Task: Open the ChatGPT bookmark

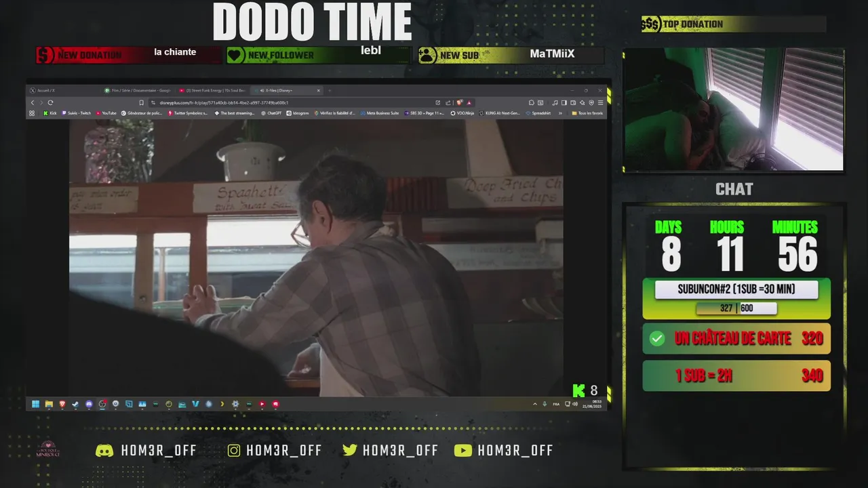Action: click(x=271, y=113)
